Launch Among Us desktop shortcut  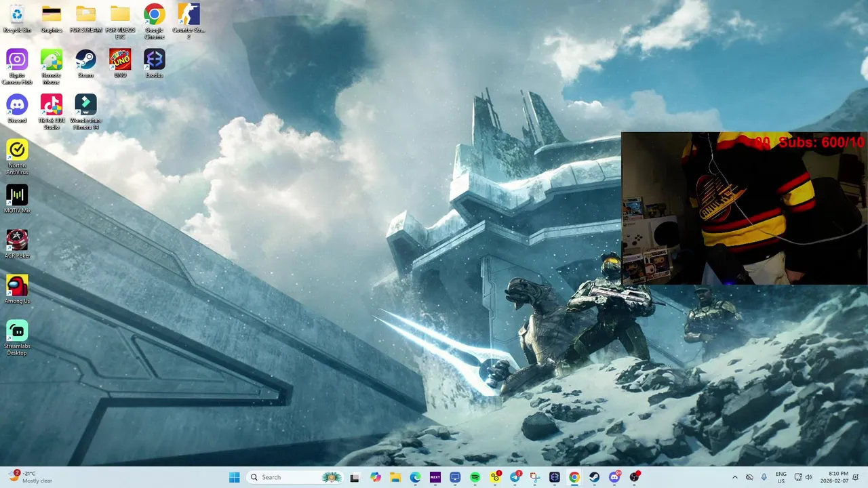[x=17, y=289]
